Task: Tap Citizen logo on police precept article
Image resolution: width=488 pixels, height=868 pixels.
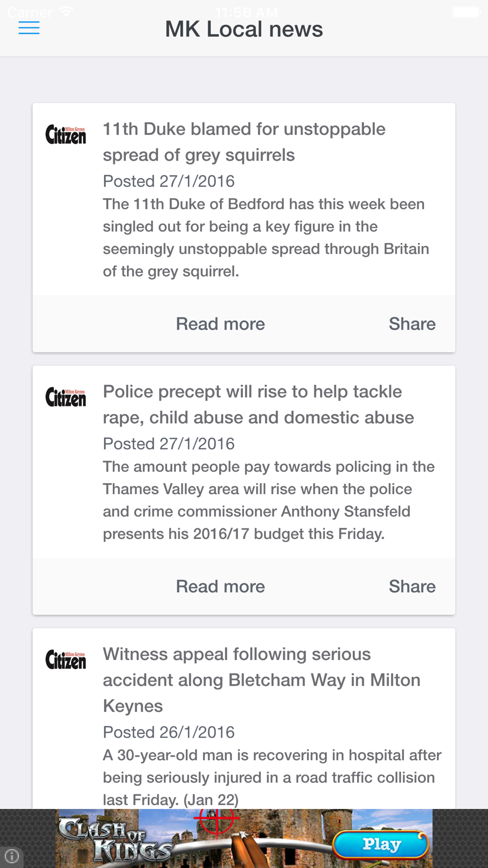Action: pyautogui.click(x=66, y=397)
